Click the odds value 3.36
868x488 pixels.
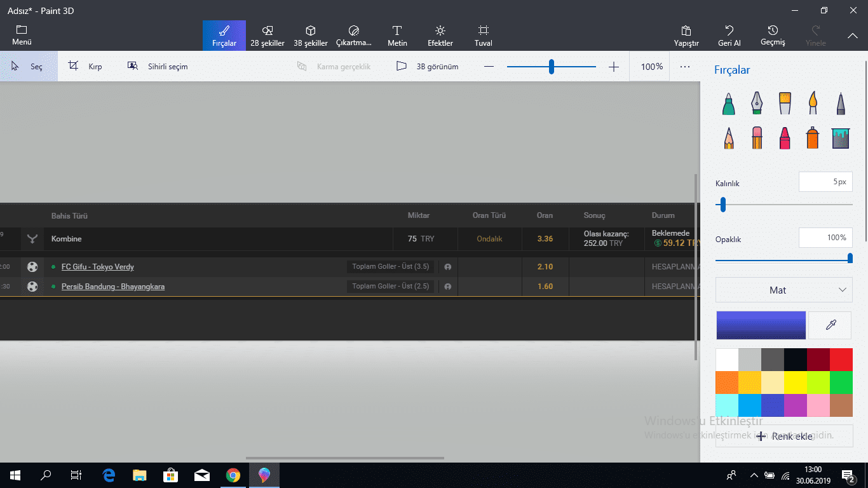[545, 239]
